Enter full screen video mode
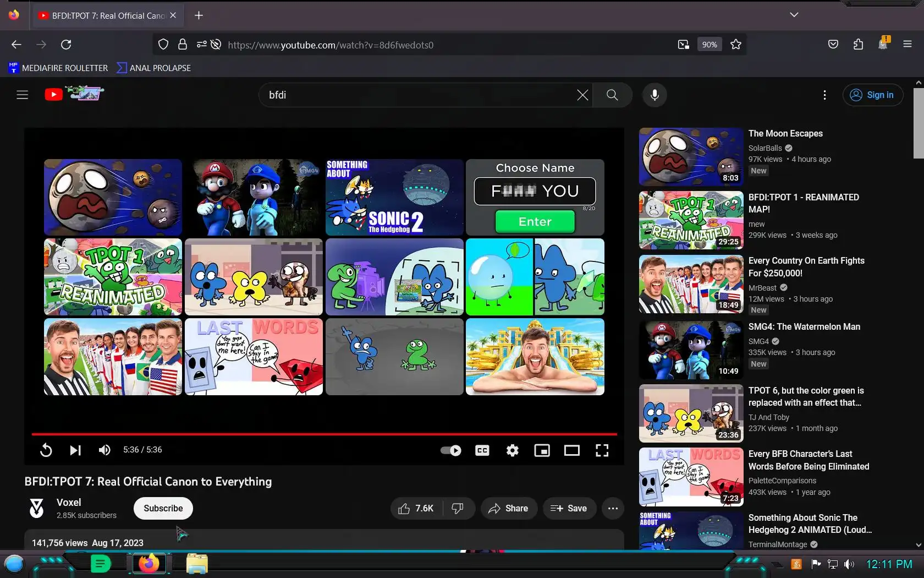Screen dimensions: 924x578 (602, 450)
